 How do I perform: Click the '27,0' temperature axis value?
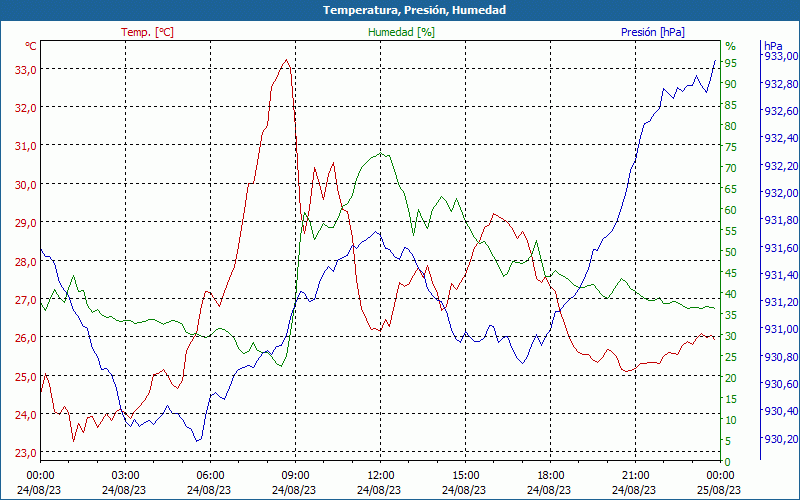tap(25, 300)
